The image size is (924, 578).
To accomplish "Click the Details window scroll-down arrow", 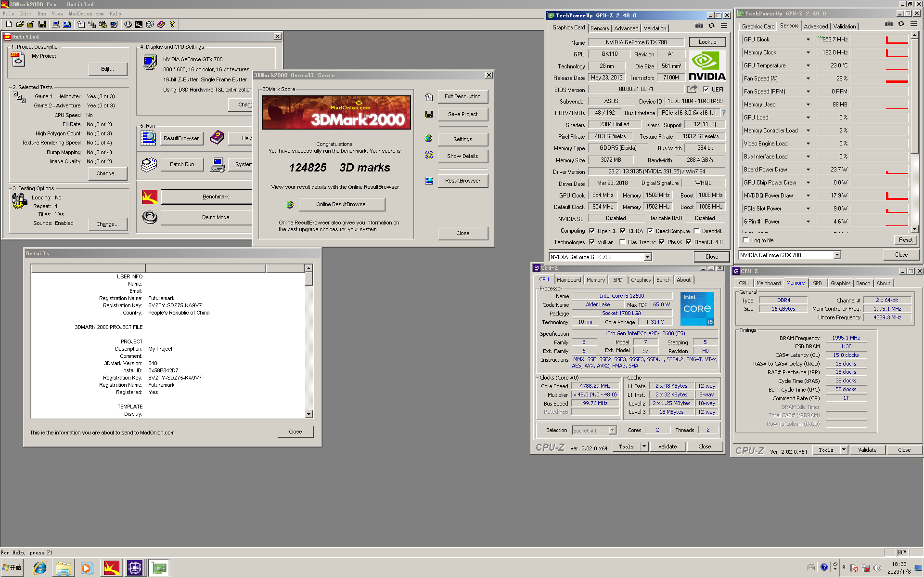I will click(x=309, y=414).
